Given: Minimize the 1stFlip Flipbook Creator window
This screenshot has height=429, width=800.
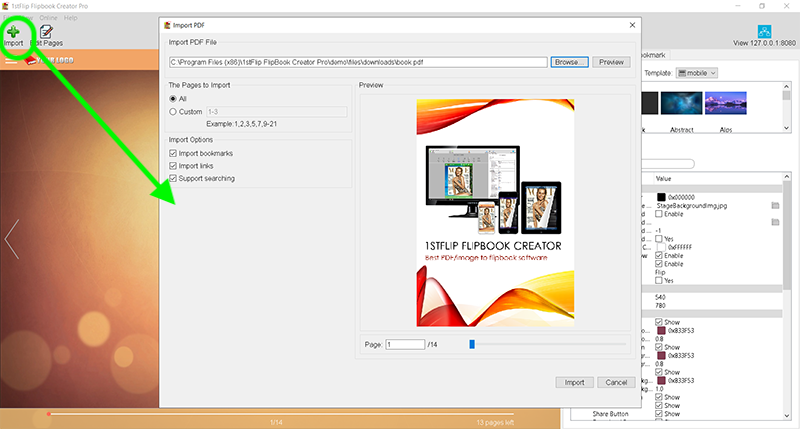Looking at the screenshot, I should point(738,6).
